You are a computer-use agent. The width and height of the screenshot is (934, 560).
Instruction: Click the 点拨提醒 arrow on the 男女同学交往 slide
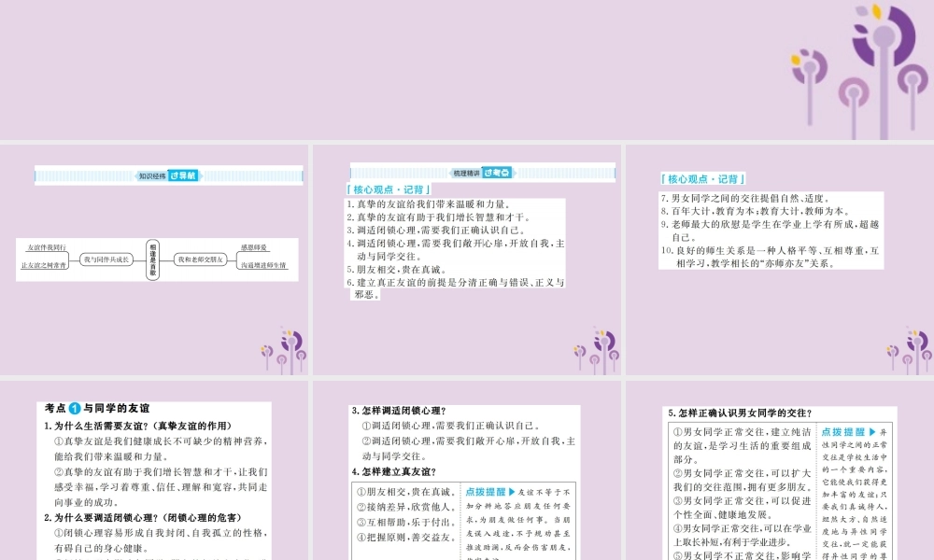870,432
